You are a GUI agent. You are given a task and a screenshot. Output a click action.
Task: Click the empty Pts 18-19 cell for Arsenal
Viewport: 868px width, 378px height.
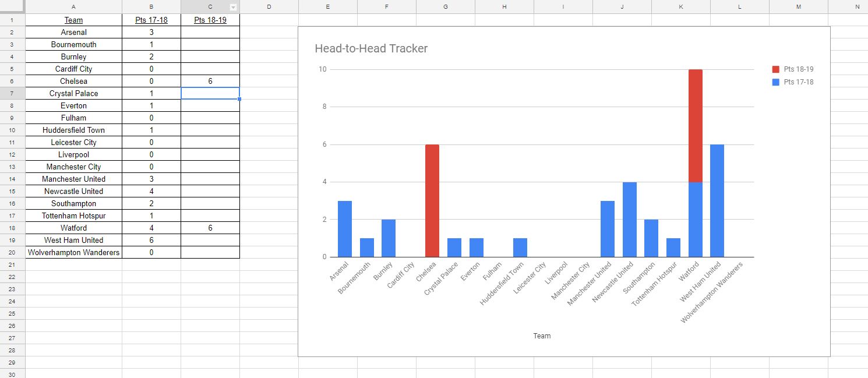(x=210, y=32)
